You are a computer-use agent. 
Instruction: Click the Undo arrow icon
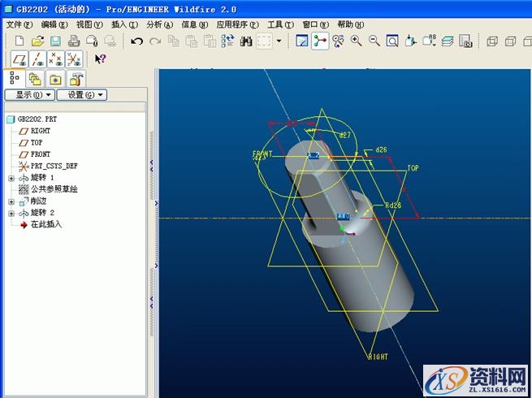pyautogui.click(x=136, y=41)
